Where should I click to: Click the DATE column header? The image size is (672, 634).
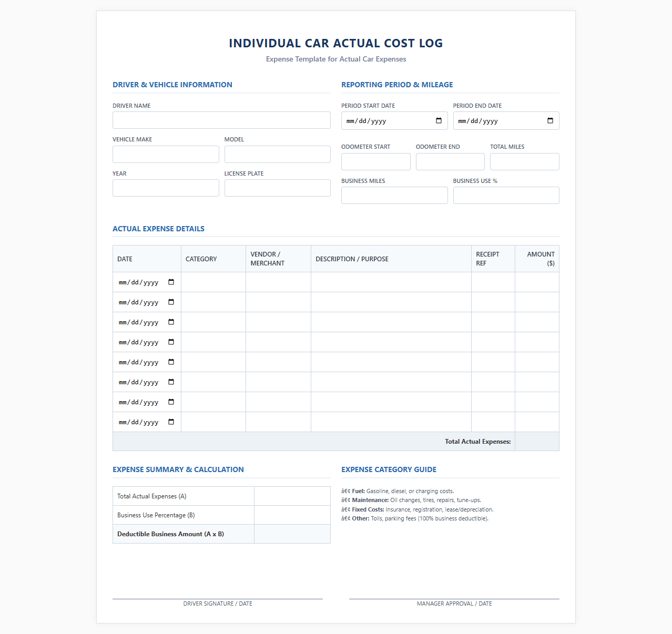147,259
